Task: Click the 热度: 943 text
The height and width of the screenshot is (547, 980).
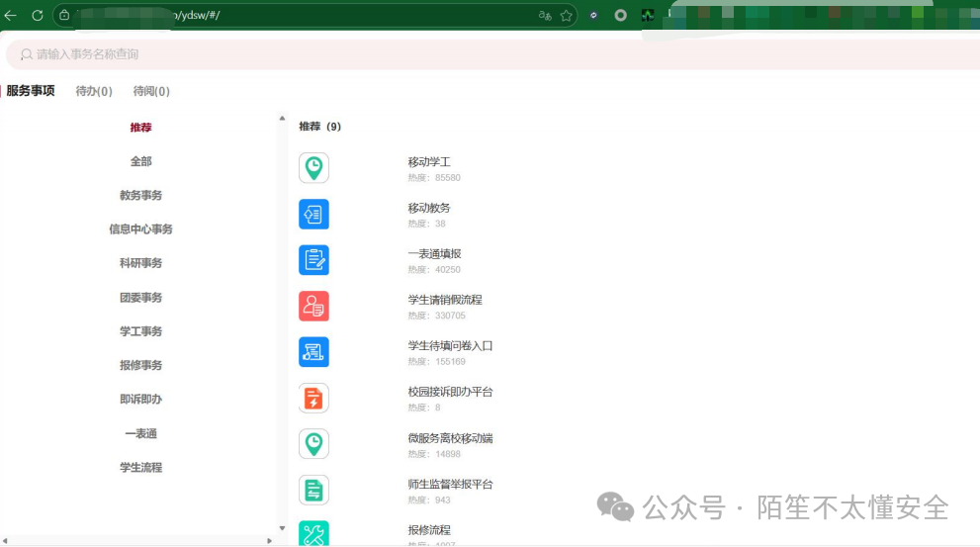Action: 429,500
